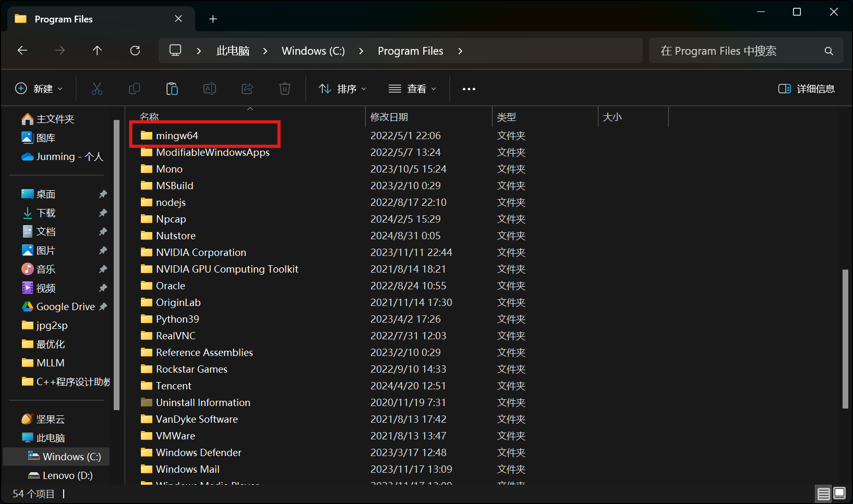
Task: Expand chevron after Program Files breadcrumb
Action: click(x=460, y=51)
